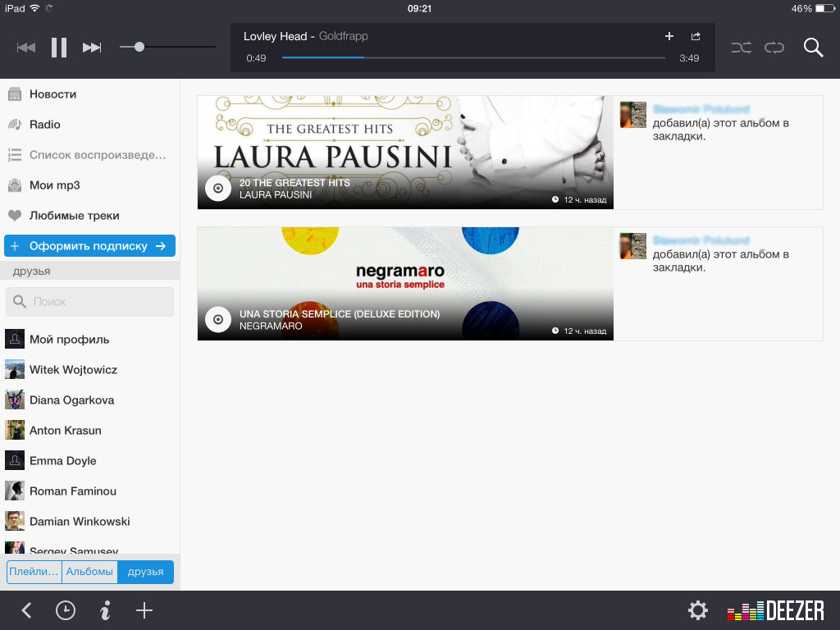
Task: Pause the current track
Action: coord(59,48)
